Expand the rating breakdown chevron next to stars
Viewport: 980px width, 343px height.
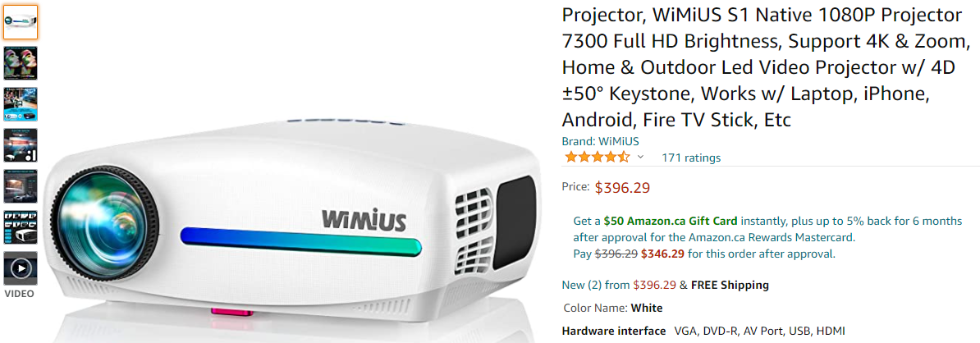point(640,158)
